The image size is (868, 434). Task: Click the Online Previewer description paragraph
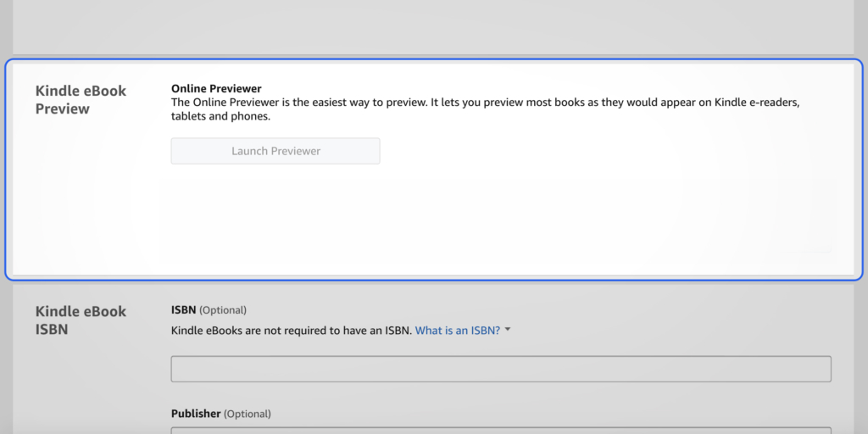(x=485, y=109)
